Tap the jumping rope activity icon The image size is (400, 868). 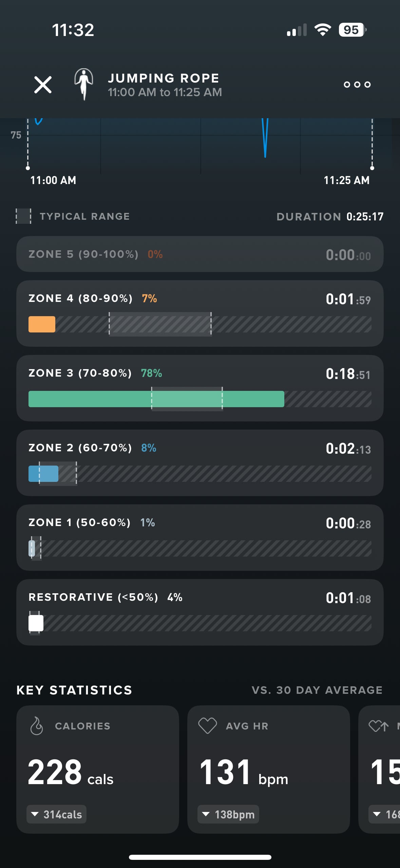(x=83, y=84)
